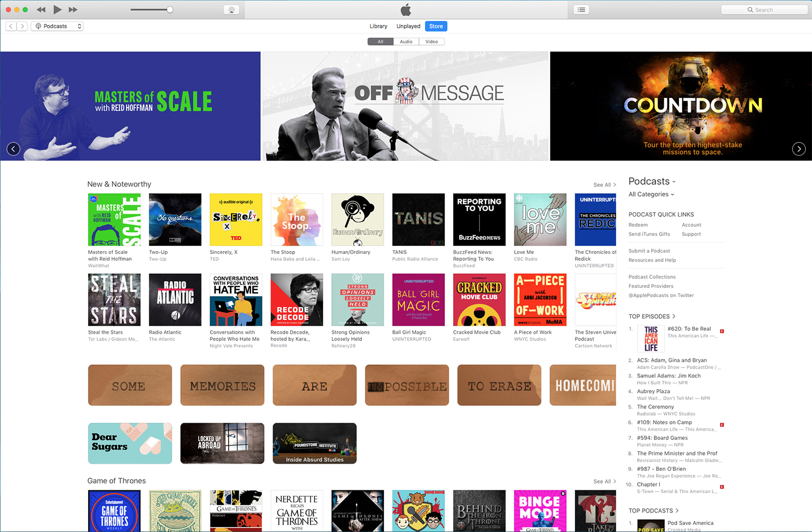This screenshot has width=812, height=532.
Task: Click the fast-forward playback button
Action: 73,10
